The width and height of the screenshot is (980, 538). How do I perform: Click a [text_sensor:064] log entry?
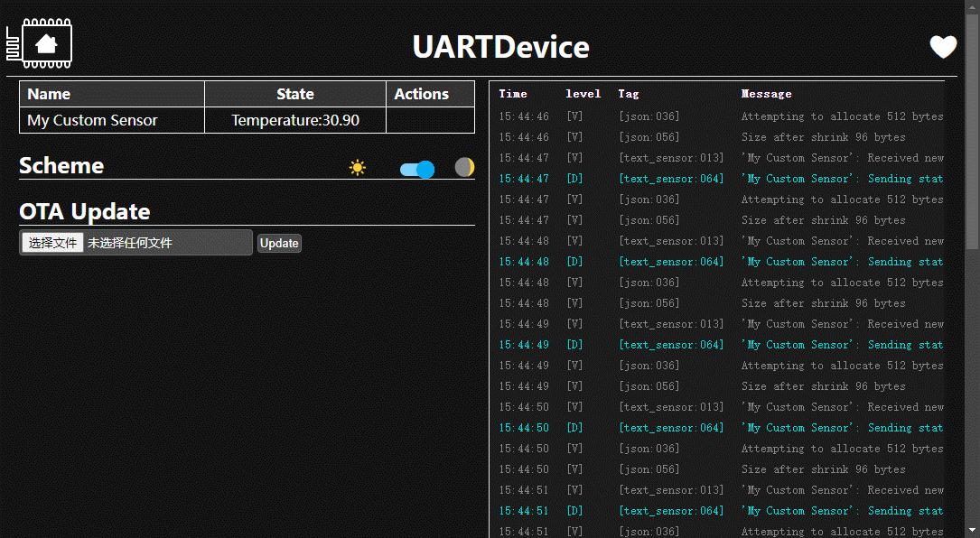pos(671,178)
